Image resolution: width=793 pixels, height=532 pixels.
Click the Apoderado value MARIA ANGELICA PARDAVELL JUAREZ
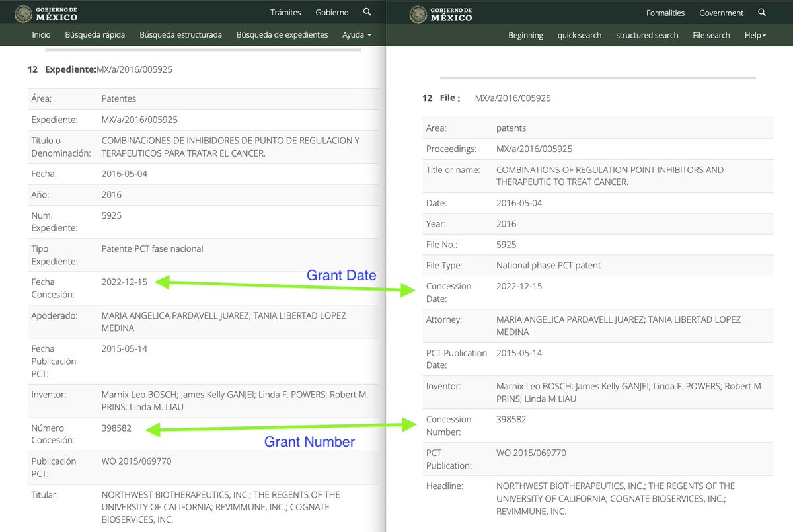(224, 322)
